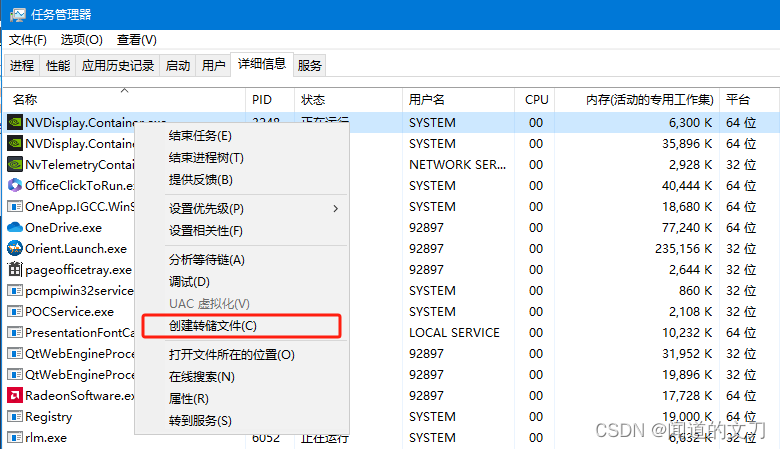Choose 结束任务(E) in context menu
This screenshot has height=449, width=780.
click(242, 136)
